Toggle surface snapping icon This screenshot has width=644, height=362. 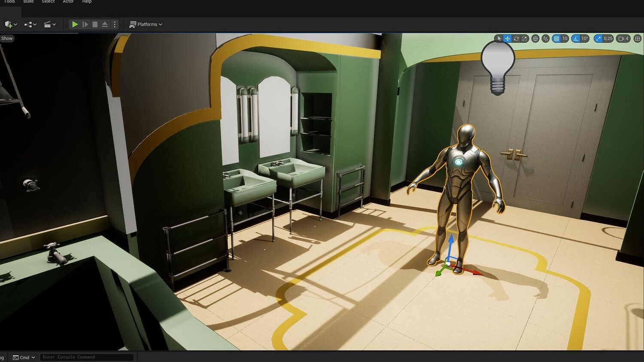(546, 39)
